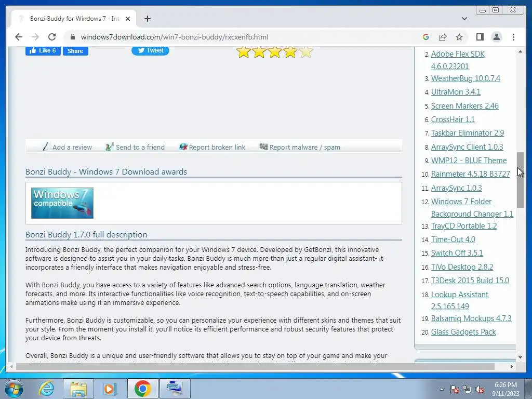
Task: Click the Action Center flag icon
Action: (455, 389)
